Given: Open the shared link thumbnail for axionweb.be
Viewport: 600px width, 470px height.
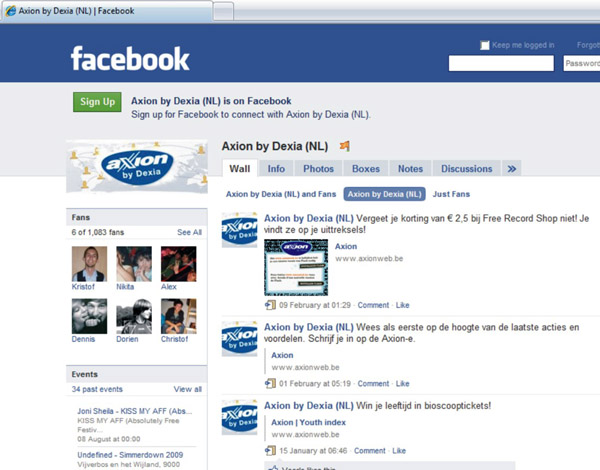Looking at the screenshot, I should coord(296,268).
